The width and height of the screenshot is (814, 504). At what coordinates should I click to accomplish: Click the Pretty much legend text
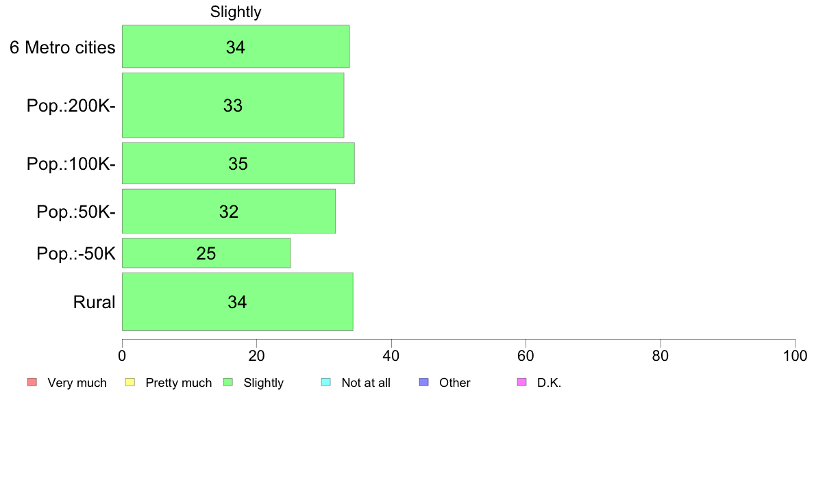[179, 383]
